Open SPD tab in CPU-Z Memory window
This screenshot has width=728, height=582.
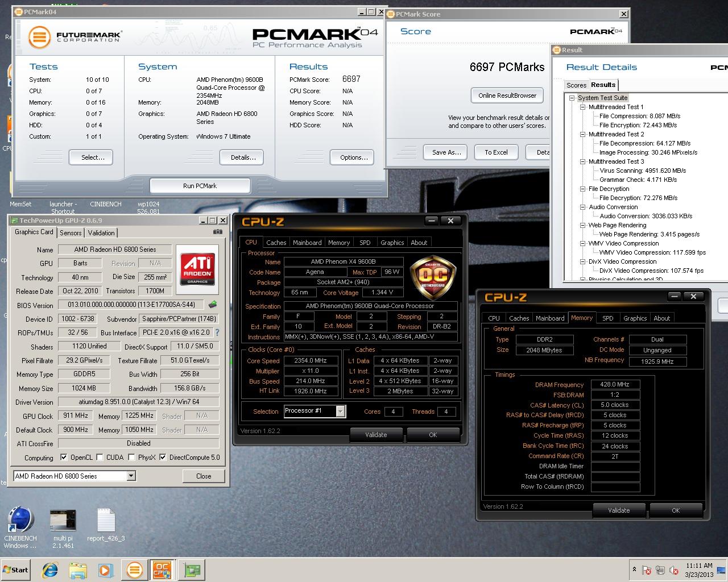coord(608,318)
